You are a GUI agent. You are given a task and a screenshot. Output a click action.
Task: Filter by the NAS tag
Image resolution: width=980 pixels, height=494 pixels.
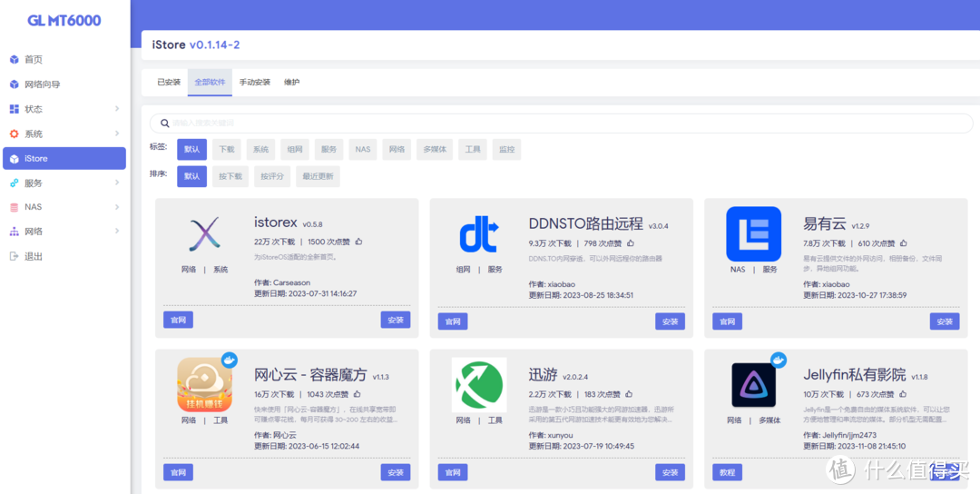[x=363, y=150]
